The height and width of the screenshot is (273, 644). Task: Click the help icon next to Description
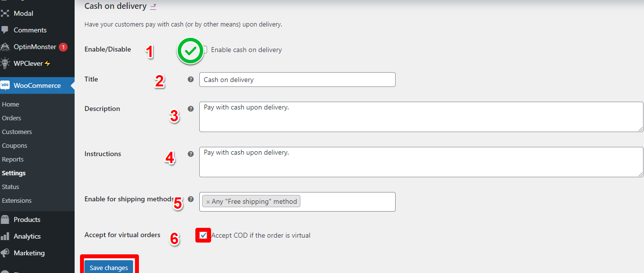[191, 109]
